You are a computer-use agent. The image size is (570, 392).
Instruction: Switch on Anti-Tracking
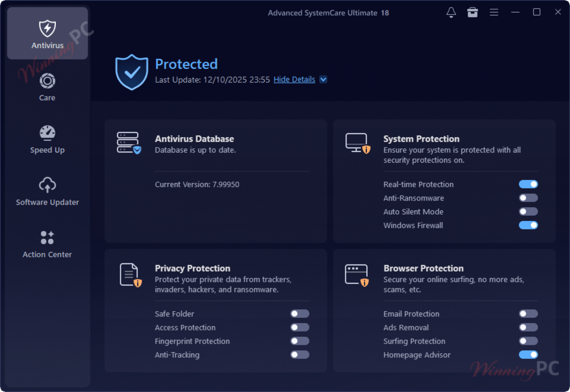pos(300,354)
